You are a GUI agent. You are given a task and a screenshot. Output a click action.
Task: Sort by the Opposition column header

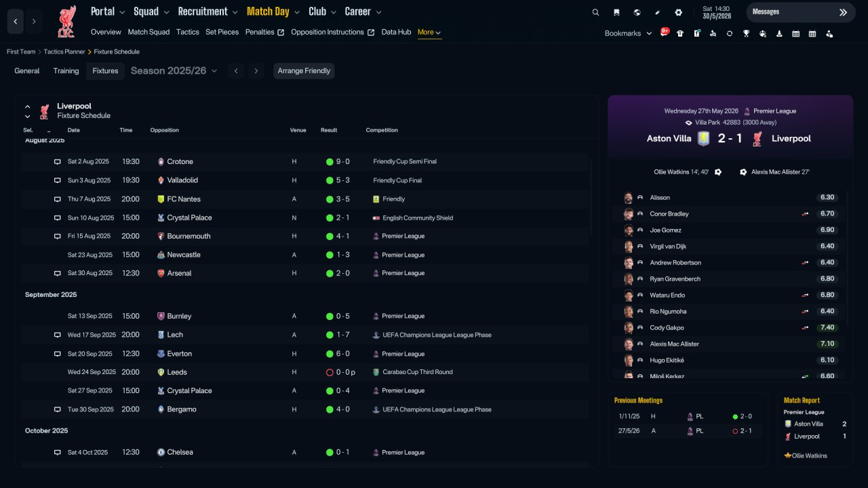coord(165,130)
